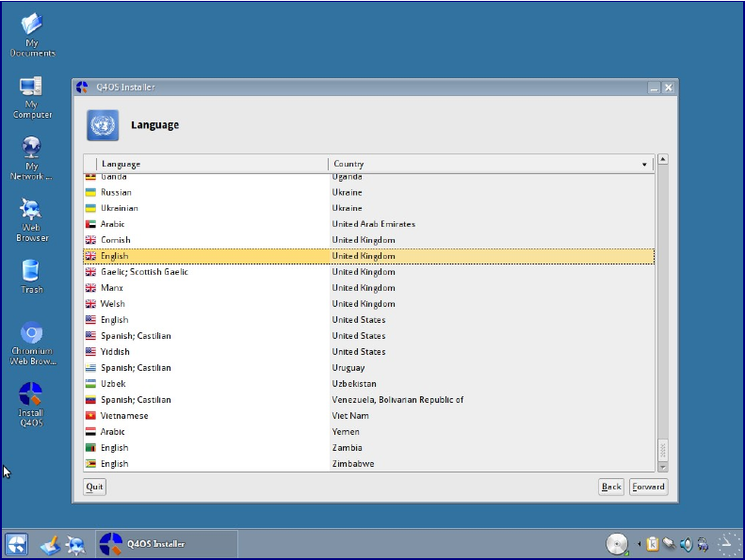
Task: Sort list by Country column header
Action: click(491, 164)
